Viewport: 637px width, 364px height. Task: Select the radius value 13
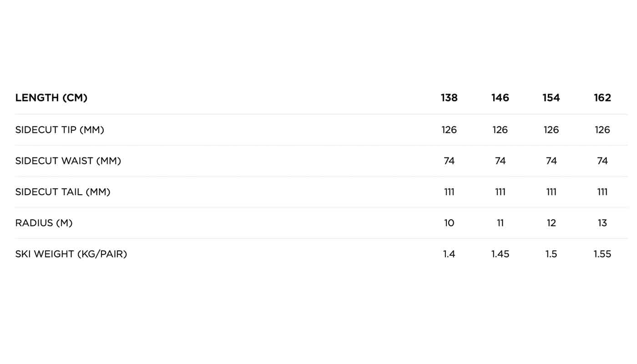point(602,223)
